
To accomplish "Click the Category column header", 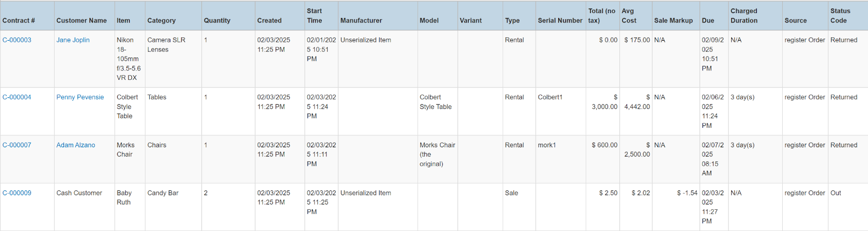I will pyautogui.click(x=162, y=21).
